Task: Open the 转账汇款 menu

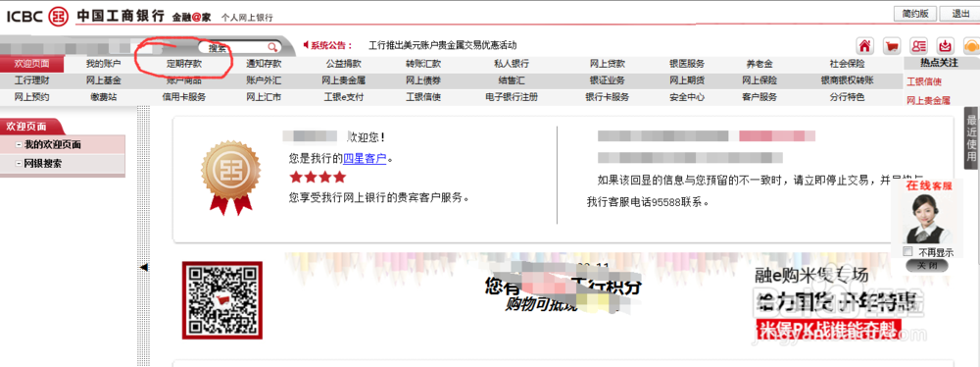Action: pyautogui.click(x=423, y=63)
